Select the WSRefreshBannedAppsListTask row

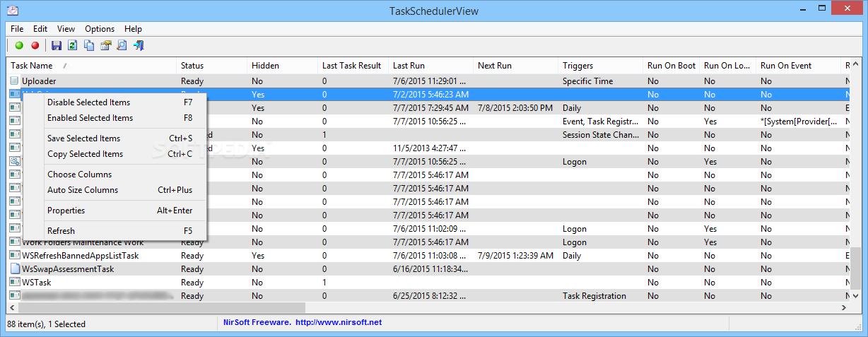[81, 256]
